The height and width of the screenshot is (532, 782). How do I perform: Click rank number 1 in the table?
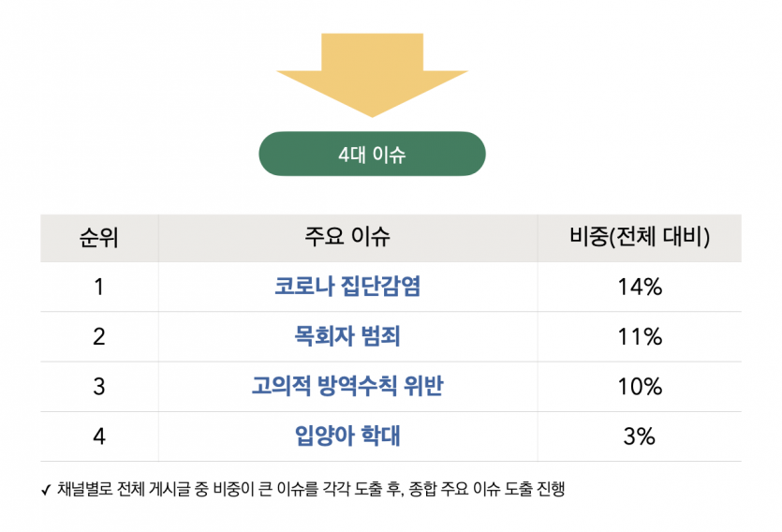coord(99,287)
